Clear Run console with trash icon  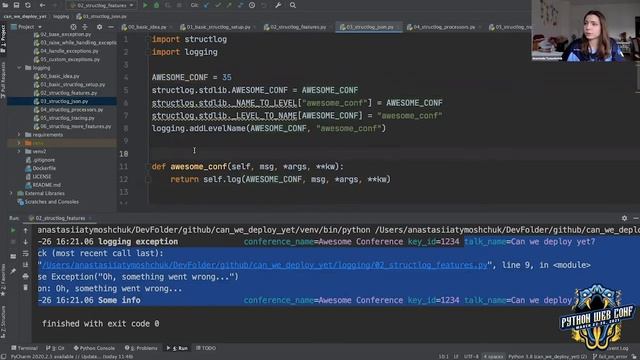[25, 288]
